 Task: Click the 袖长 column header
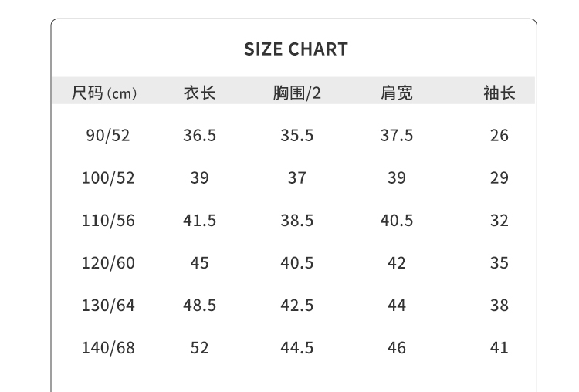pos(499,93)
